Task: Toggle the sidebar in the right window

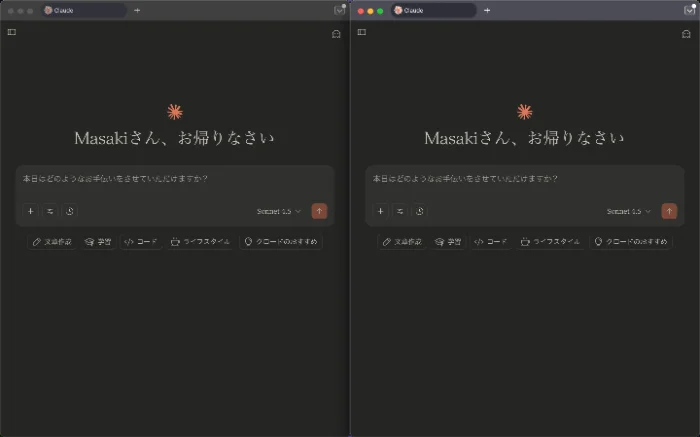Action: point(361,32)
